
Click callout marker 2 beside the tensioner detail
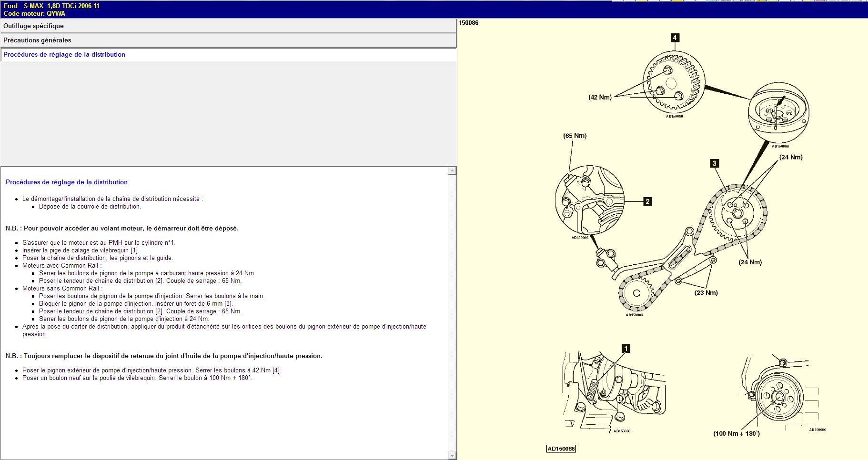coord(647,201)
